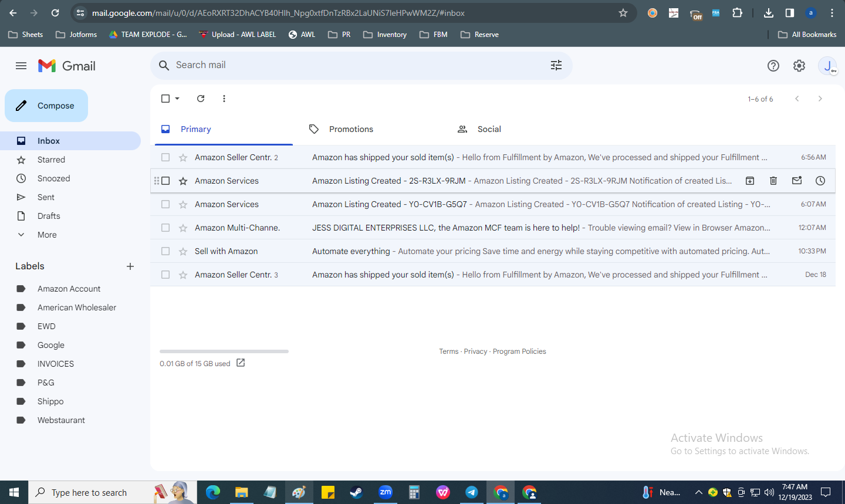This screenshot has height=504, width=845.
Task: Open the Gmail main menu hamburger
Action: 21,66
